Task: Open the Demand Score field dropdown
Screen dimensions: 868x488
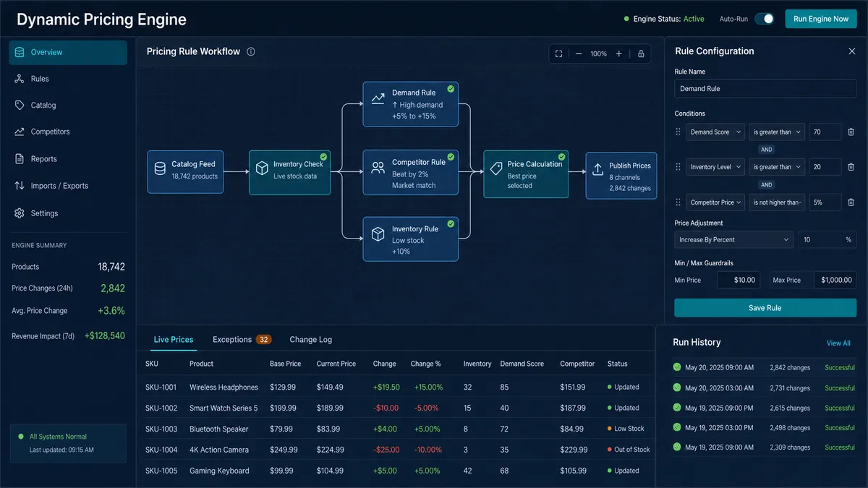Action: [x=715, y=132]
